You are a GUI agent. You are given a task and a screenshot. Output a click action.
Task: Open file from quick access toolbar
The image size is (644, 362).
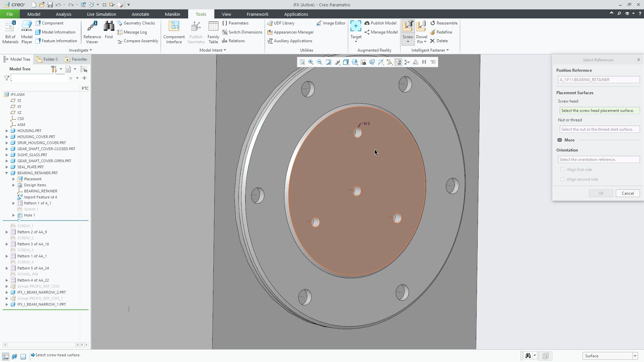click(42, 5)
